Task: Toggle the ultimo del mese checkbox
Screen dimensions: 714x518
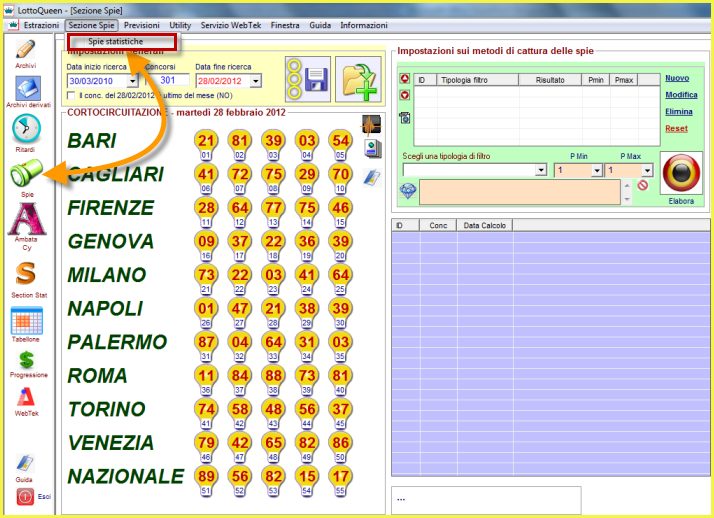Action: 71,96
